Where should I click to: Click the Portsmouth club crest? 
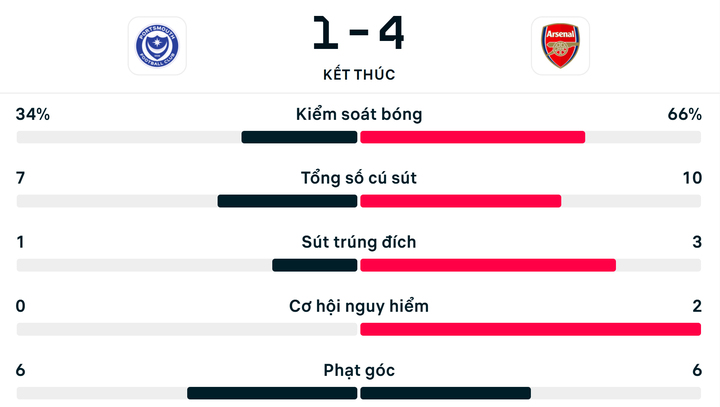(157, 46)
